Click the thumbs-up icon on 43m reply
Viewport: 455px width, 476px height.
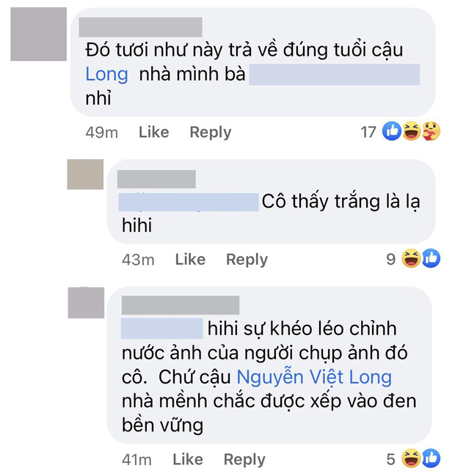[431, 258]
